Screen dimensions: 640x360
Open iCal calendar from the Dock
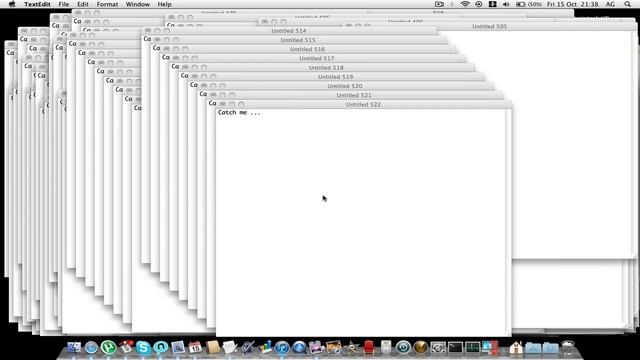tap(195, 347)
